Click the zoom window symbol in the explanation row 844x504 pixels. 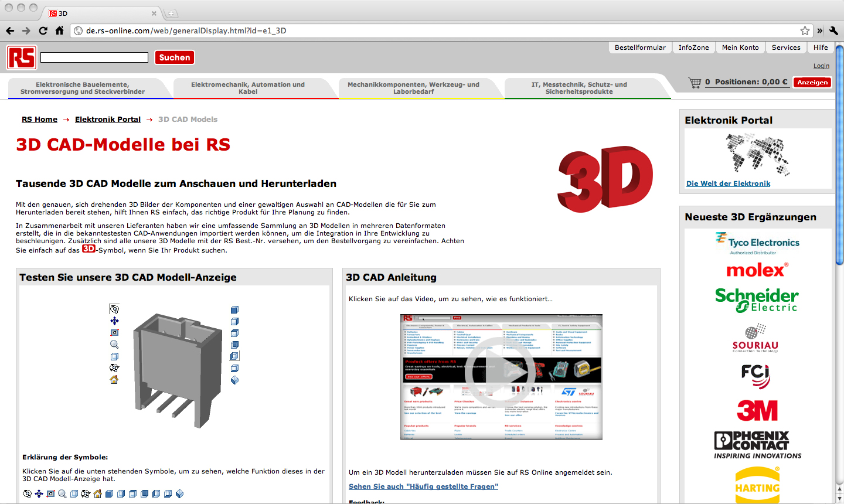coord(50,494)
